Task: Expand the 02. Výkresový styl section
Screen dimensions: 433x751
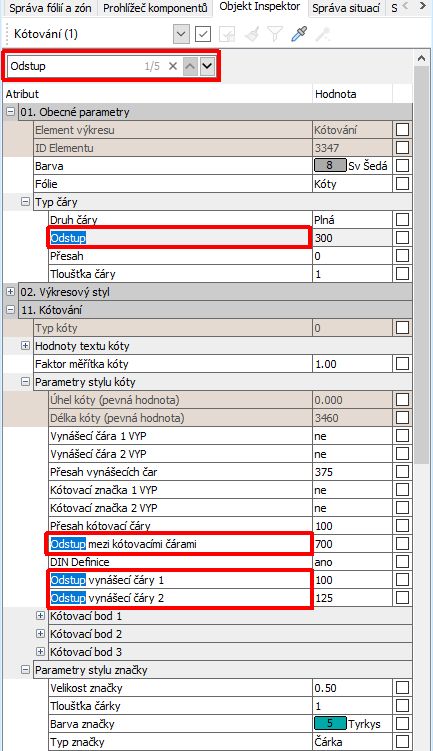Action: tap(11, 291)
